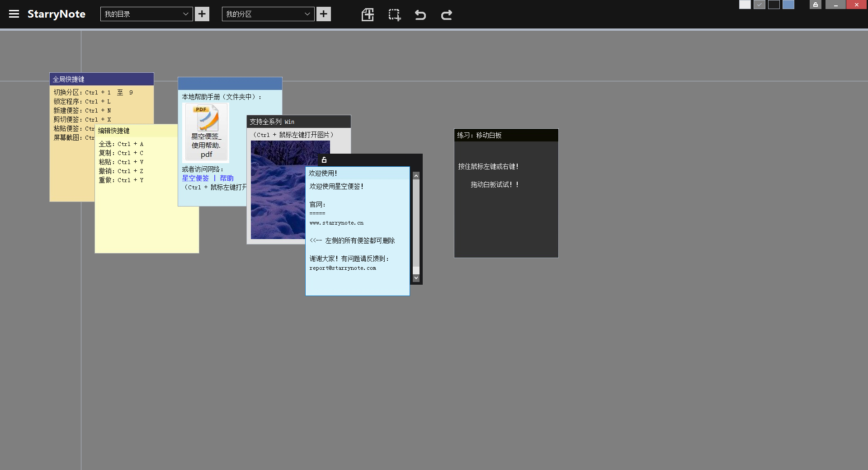Lock the program with padlock icon
This screenshot has height=470, width=868.
click(x=816, y=5)
